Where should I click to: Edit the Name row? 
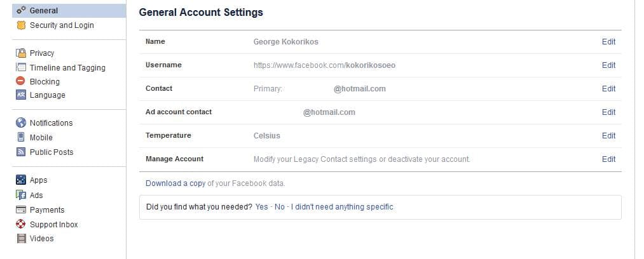click(x=608, y=42)
